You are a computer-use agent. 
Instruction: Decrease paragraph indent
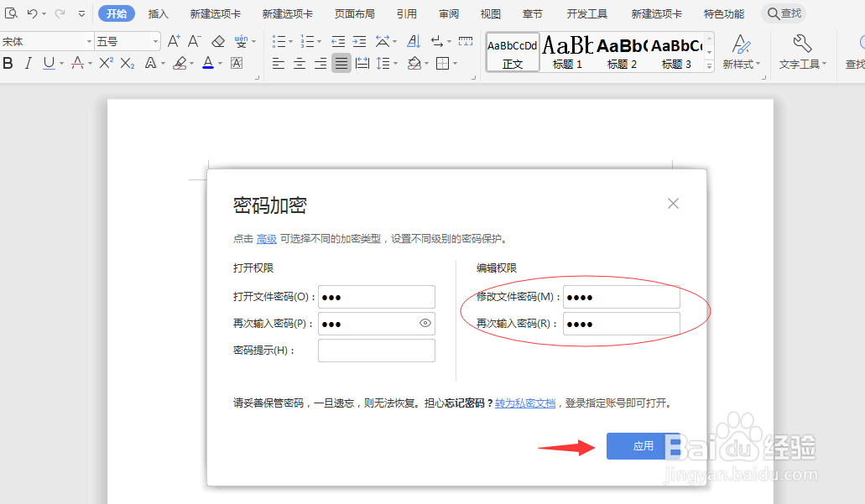pos(338,41)
